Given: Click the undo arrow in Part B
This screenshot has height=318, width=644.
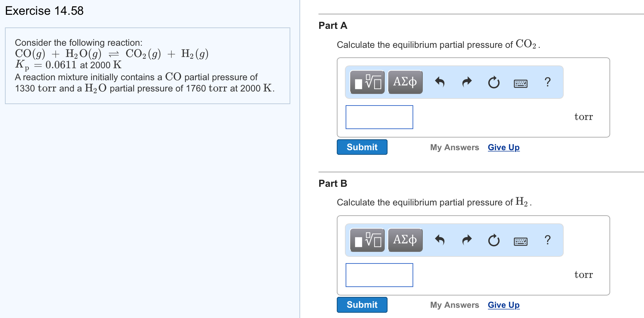Looking at the screenshot, I should tap(440, 240).
